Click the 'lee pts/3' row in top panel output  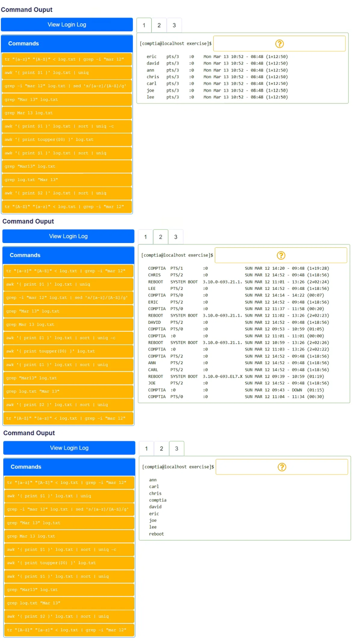click(x=217, y=97)
